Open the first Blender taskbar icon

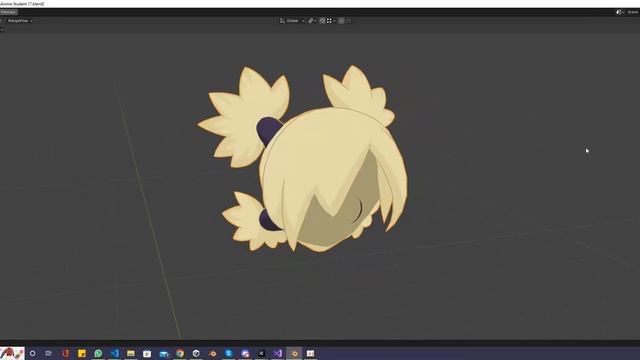coord(213,353)
